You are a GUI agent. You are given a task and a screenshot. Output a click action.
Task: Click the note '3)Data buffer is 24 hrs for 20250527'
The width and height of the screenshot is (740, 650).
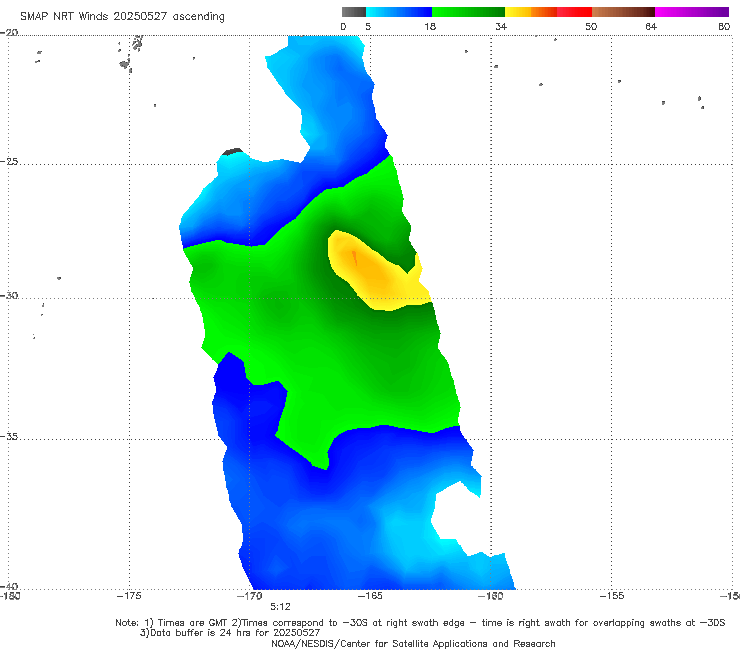point(230,633)
